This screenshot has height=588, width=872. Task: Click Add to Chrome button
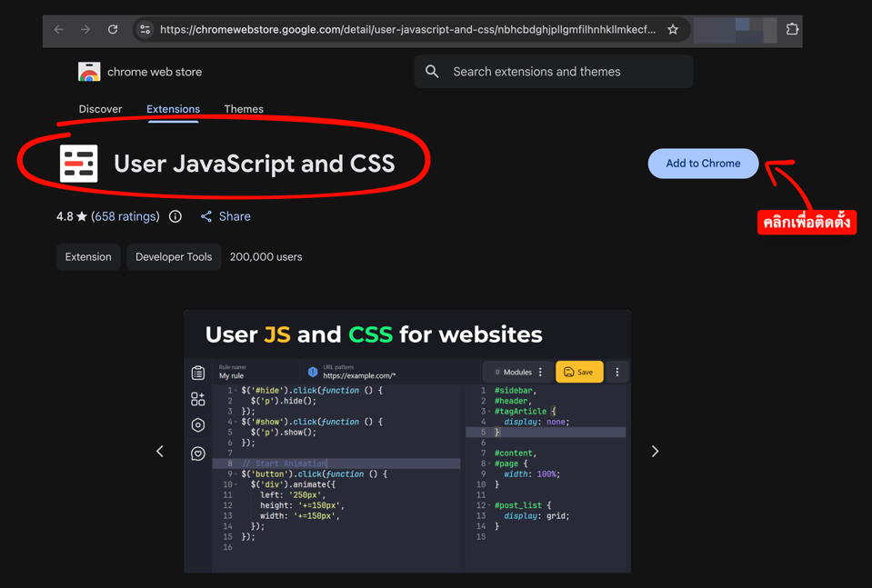coord(703,164)
